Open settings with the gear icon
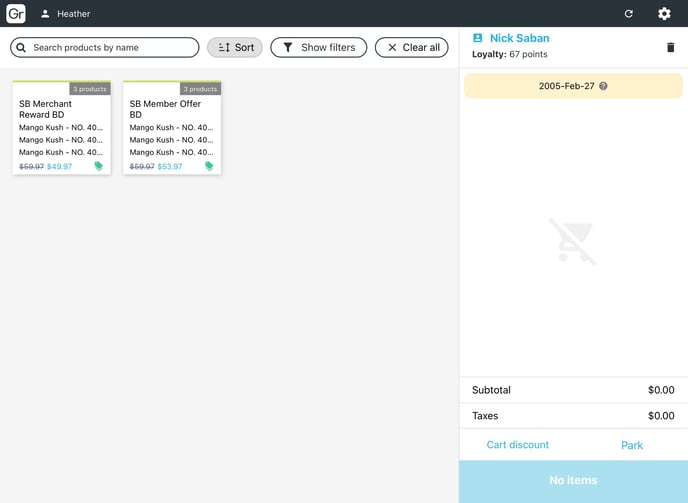Viewport: 688px width, 503px height. point(664,14)
